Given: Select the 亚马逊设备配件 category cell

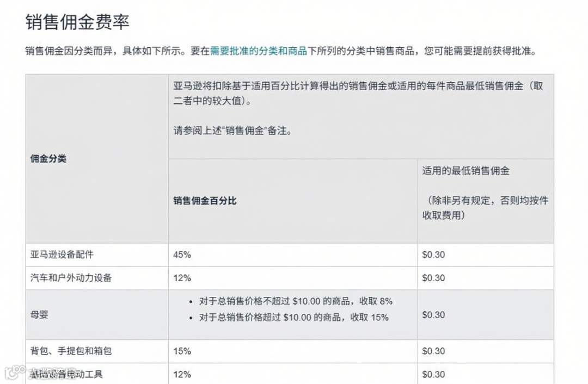Looking at the screenshot, I should click(x=63, y=254).
